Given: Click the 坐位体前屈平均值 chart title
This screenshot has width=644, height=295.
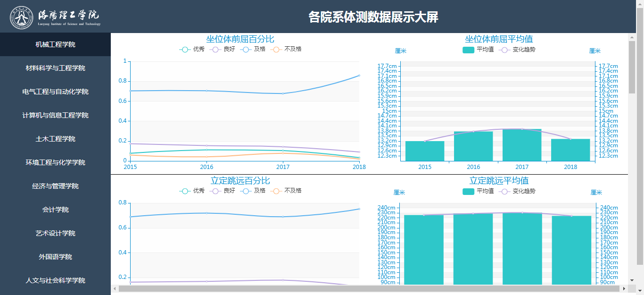Looking at the screenshot, I should coord(499,39).
